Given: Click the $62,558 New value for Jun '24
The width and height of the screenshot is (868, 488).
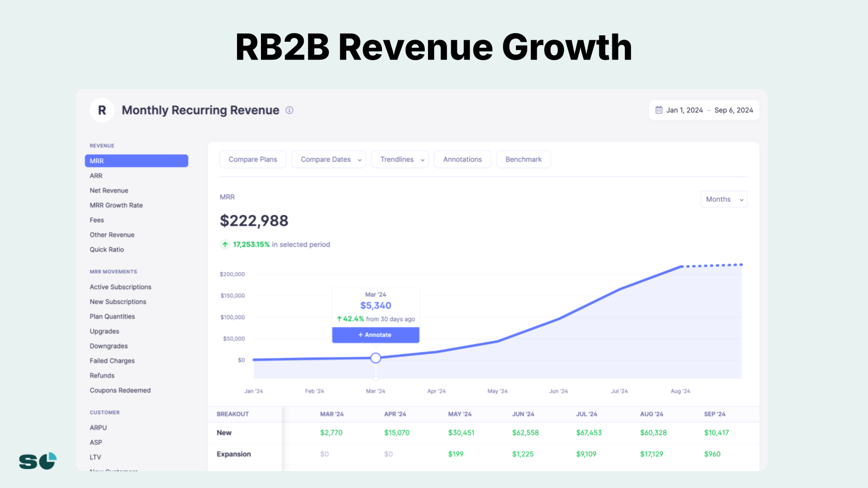Looking at the screenshot, I should (525, 433).
